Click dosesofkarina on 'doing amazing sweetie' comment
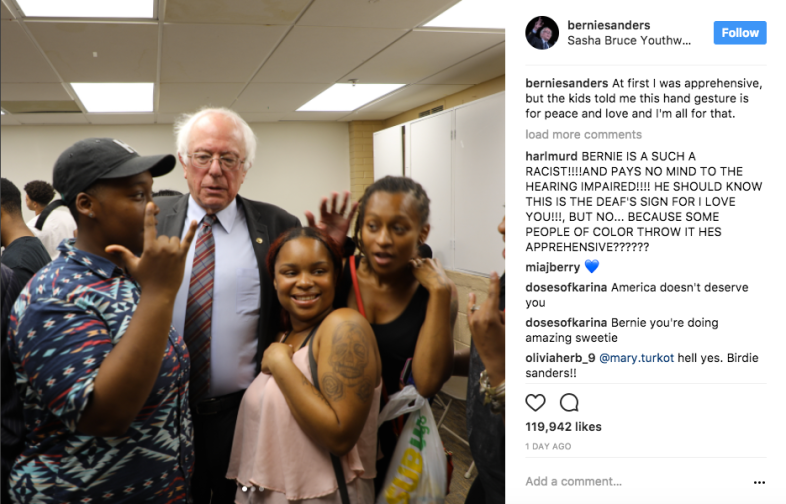 tap(566, 322)
